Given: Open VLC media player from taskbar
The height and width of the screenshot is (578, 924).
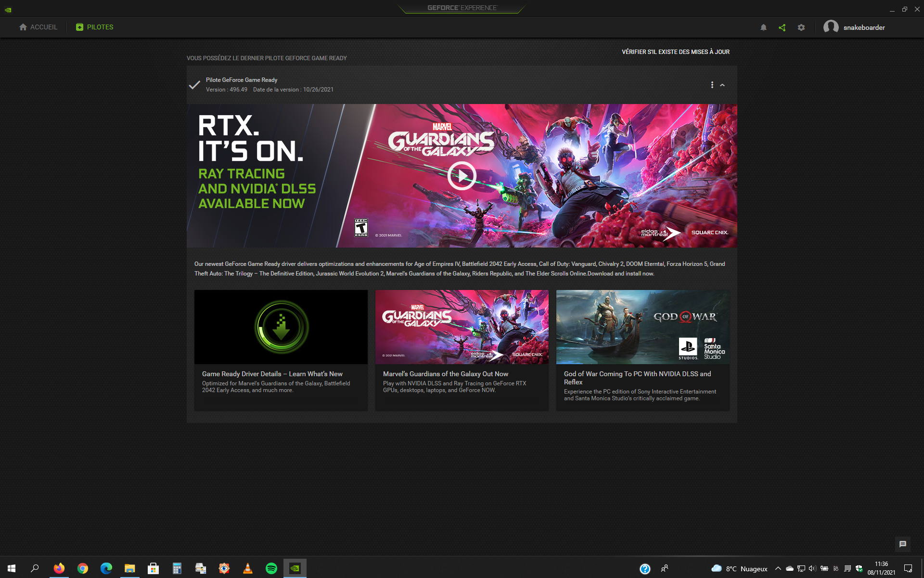Looking at the screenshot, I should click(x=247, y=568).
